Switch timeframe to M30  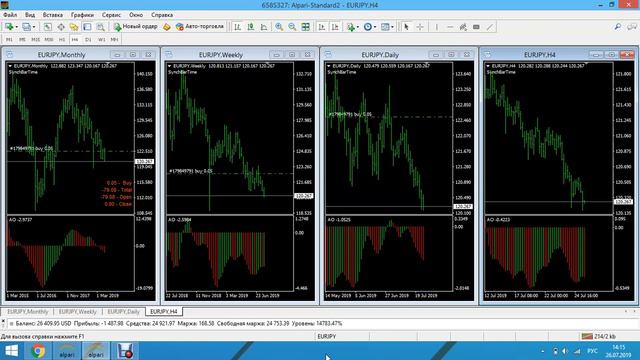pyautogui.click(x=49, y=40)
